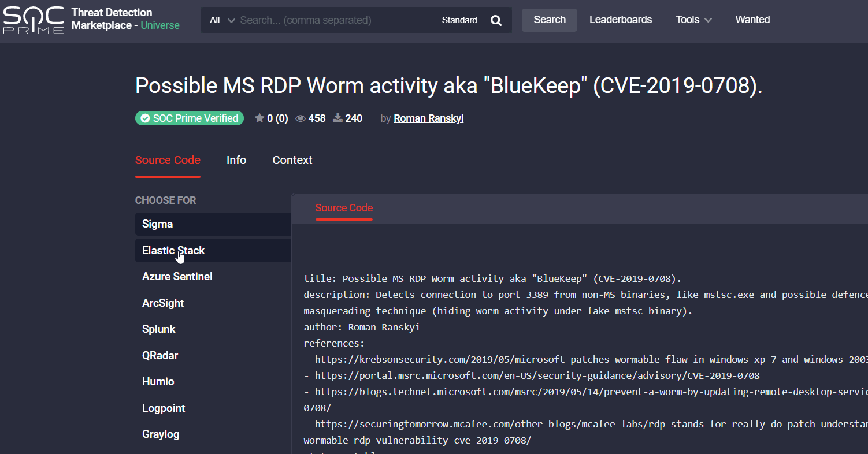Select the top Source Code tab
Viewport: 868px width, 454px height.
pyautogui.click(x=168, y=160)
